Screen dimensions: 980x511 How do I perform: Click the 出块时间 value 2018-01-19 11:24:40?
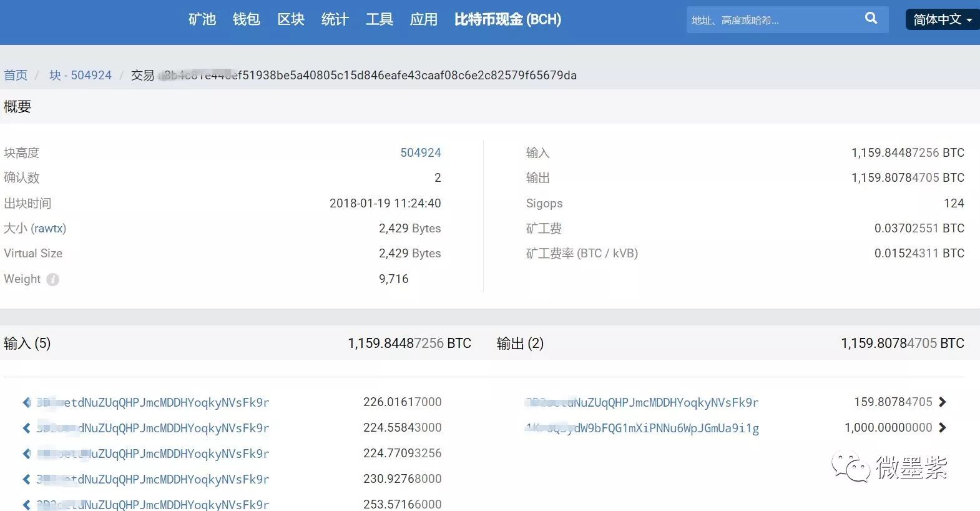tap(385, 203)
